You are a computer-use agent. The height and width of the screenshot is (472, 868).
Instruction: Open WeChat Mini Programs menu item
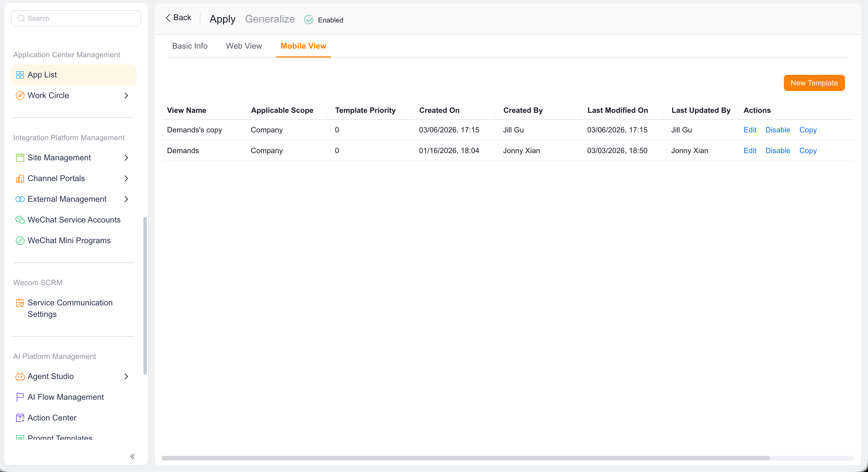[x=74, y=241]
